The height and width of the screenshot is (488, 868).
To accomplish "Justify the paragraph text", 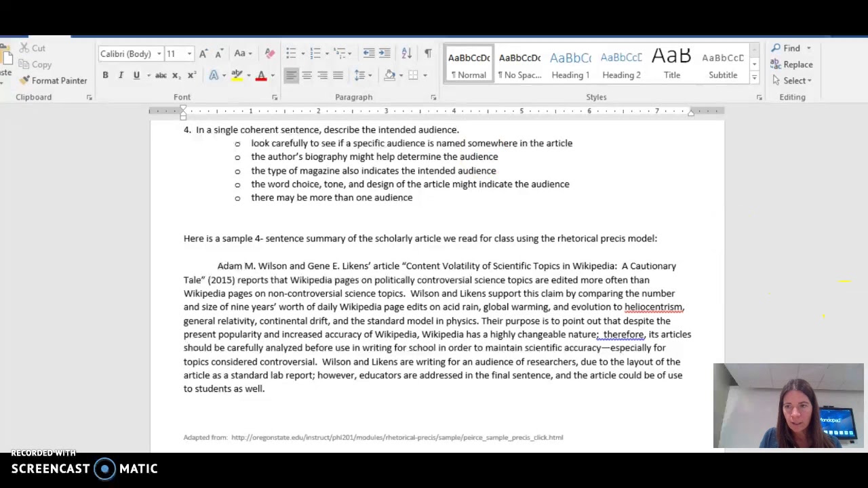I will (338, 75).
